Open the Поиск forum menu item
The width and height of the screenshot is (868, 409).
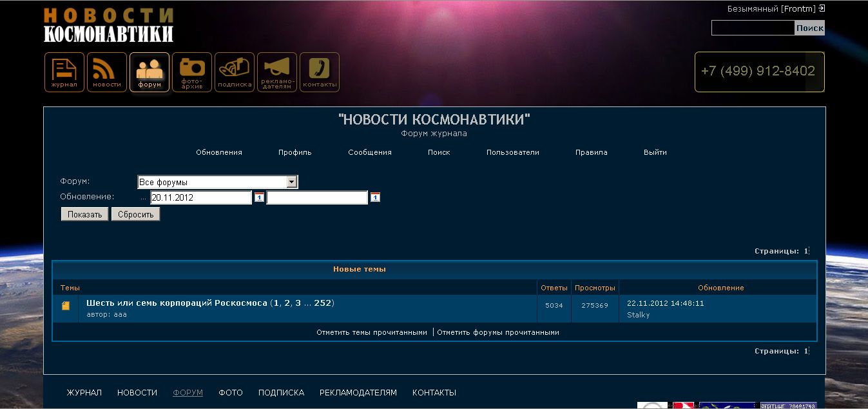[x=439, y=152]
